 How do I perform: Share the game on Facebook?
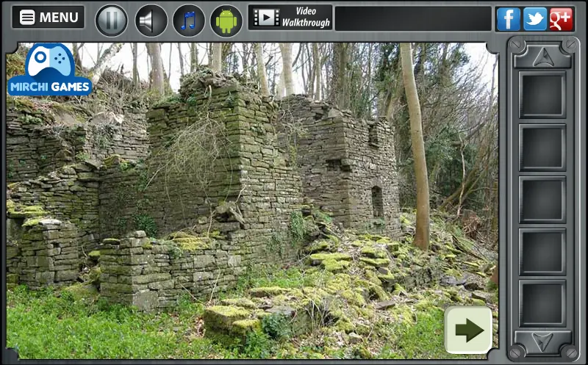point(508,19)
